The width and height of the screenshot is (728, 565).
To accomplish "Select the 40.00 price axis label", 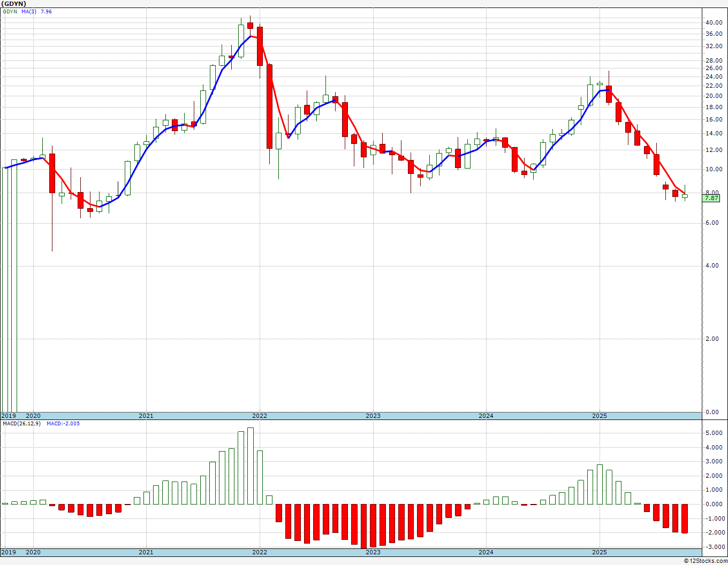I will point(714,22).
